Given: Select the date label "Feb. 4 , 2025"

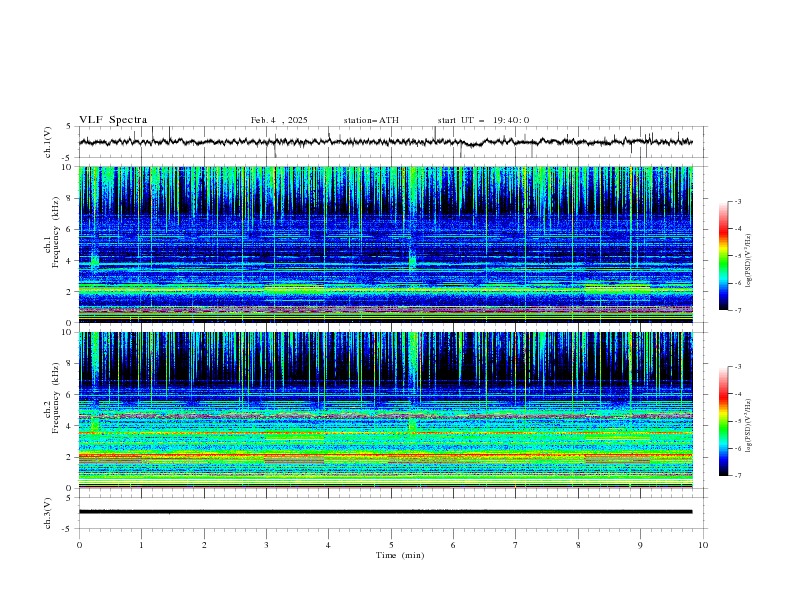Looking at the screenshot, I should (279, 120).
